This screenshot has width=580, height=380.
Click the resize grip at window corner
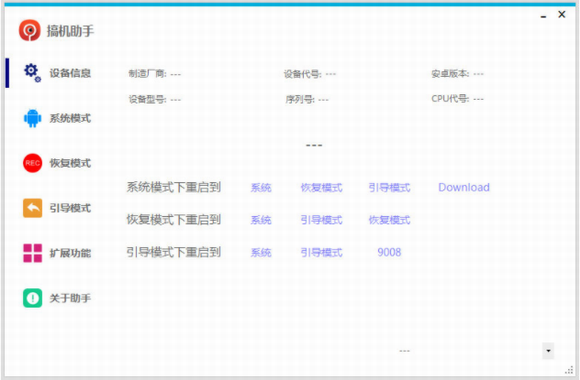coord(569,370)
